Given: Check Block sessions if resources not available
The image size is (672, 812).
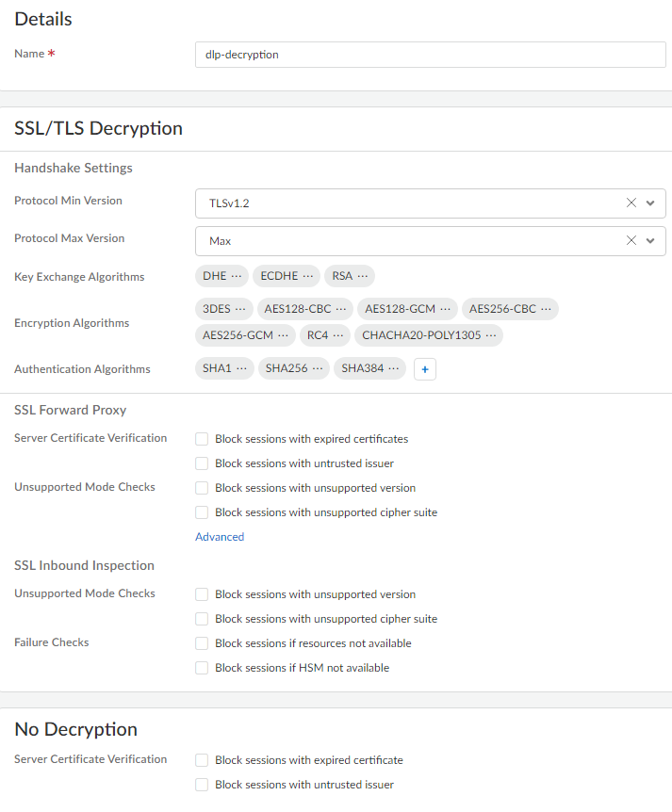Looking at the screenshot, I should point(202,643).
